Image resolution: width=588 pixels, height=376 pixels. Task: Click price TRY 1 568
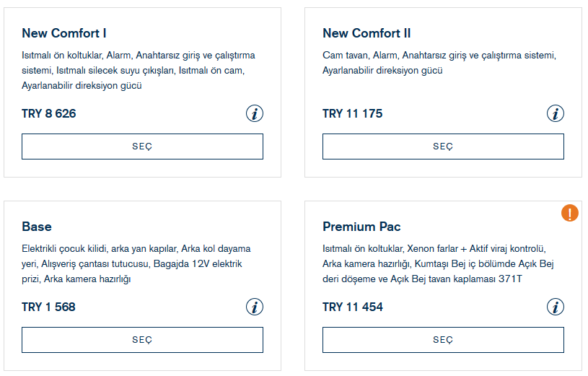coord(49,307)
